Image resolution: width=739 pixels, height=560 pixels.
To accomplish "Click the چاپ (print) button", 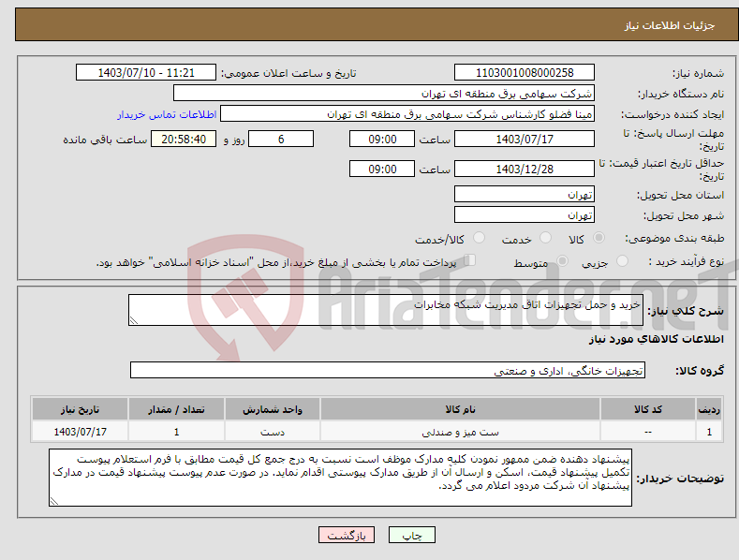I will 411,535.
